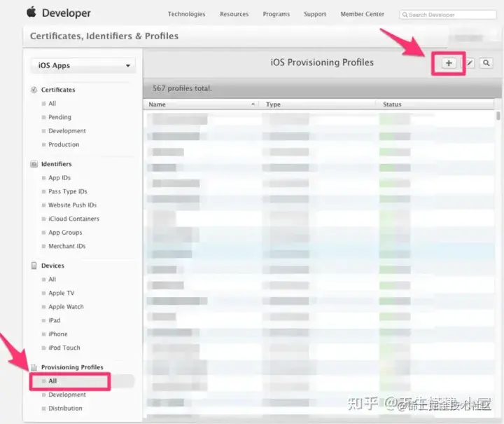Select All under Certificates
This screenshot has width=504, height=424.
click(x=52, y=104)
